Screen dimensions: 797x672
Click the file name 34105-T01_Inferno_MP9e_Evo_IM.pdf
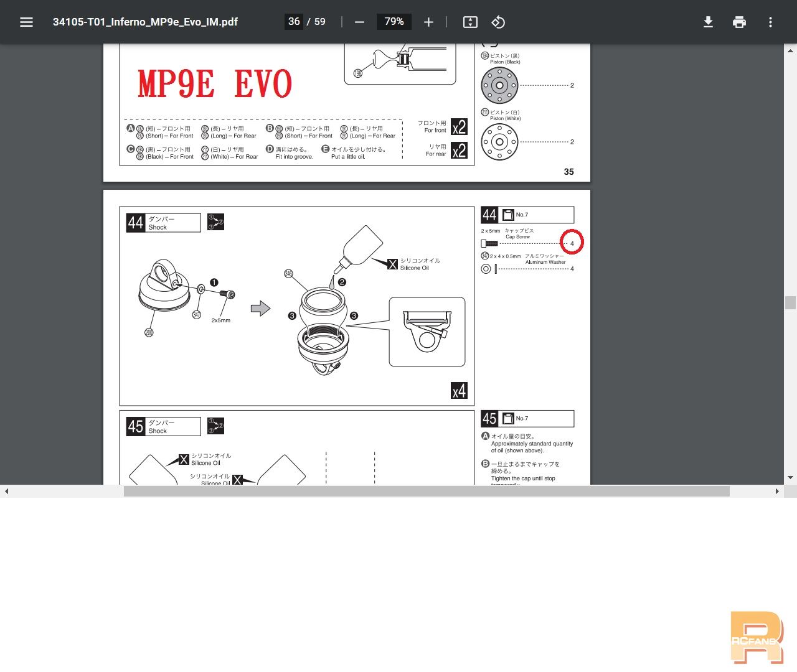click(145, 22)
